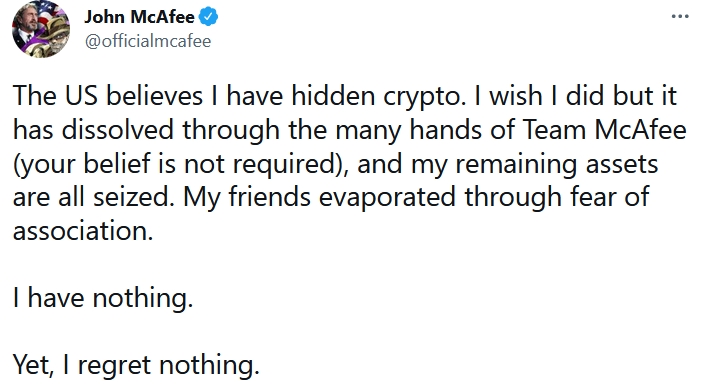The image size is (704, 392).
Task: Select the word 'association.'
Action: pos(83,231)
